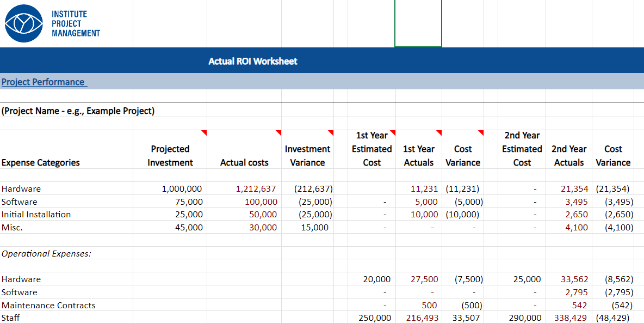
Task: Click the 2nd Year Hardware estimate 25,000
Action: tap(528, 279)
